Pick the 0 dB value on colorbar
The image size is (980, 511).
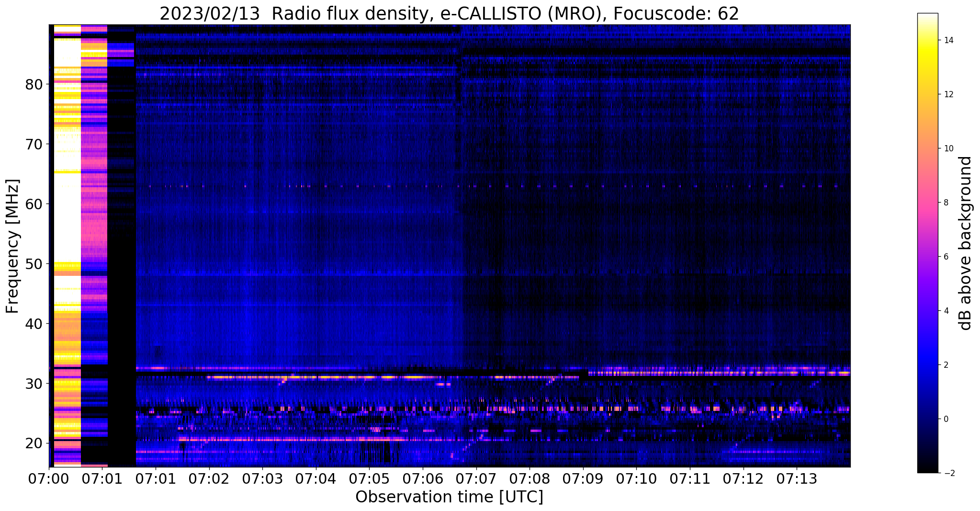pyautogui.click(x=946, y=419)
